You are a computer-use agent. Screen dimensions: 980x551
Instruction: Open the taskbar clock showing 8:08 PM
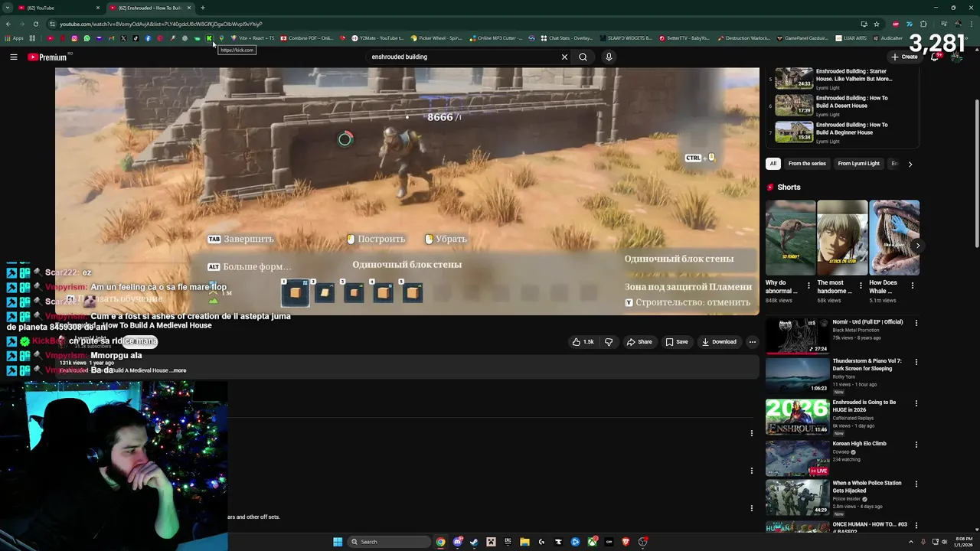pyautogui.click(x=962, y=542)
